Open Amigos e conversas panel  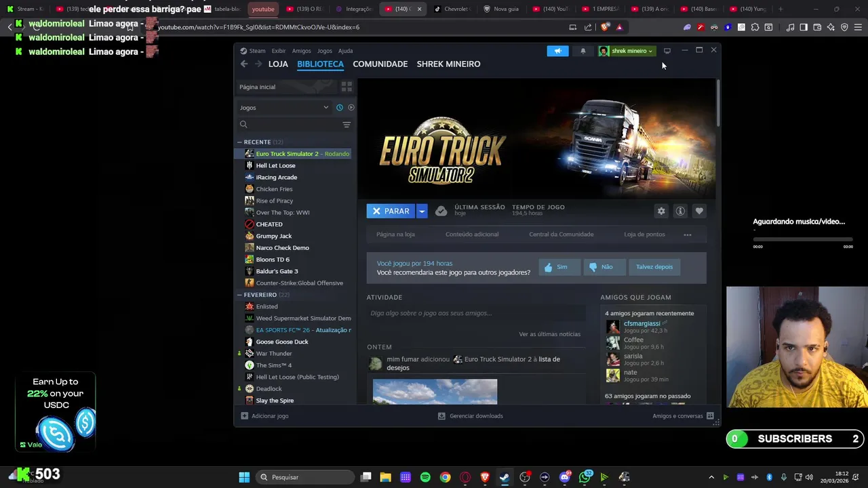(683, 416)
